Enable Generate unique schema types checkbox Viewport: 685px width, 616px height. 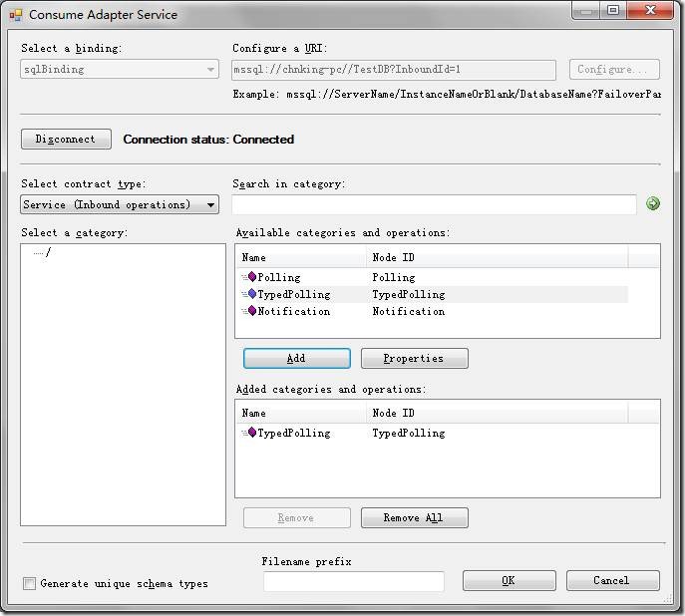click(x=29, y=583)
